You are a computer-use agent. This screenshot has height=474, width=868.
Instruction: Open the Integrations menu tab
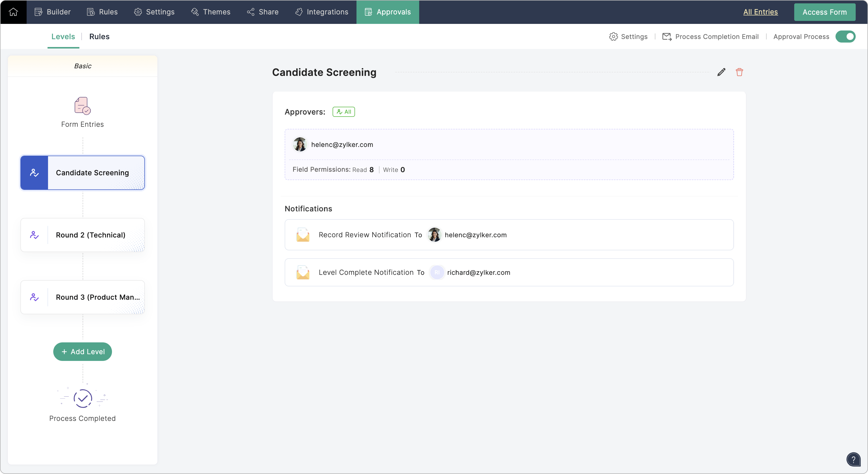pos(322,12)
